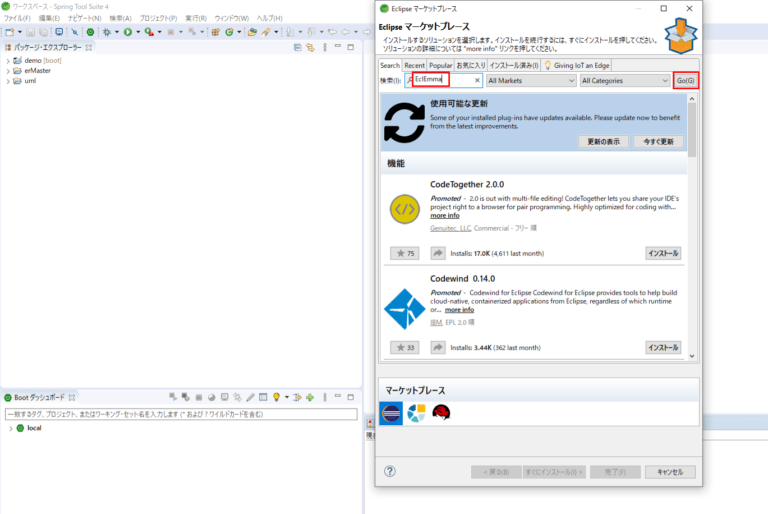768x514 pixels.
Task: Expand the local node in Boot Dashboard
Action: click(x=10, y=428)
